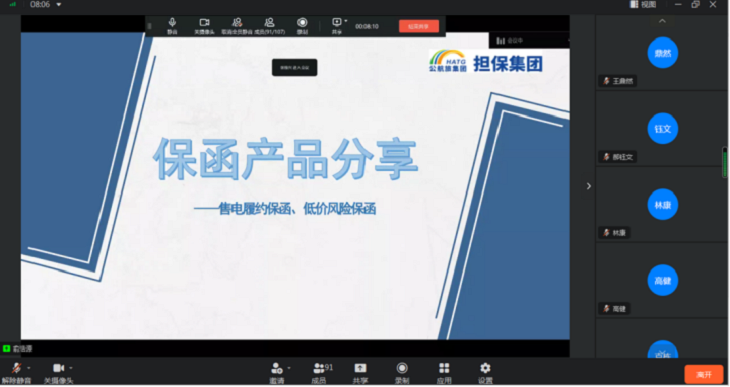Click the 担保集团 logo on the slide
This screenshot has height=387, width=730.
pyautogui.click(x=486, y=62)
